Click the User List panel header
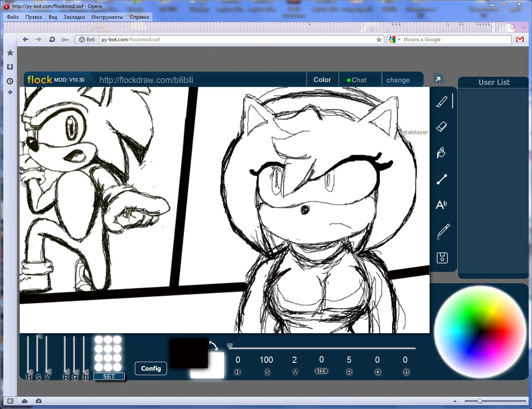The image size is (532, 409). click(494, 82)
